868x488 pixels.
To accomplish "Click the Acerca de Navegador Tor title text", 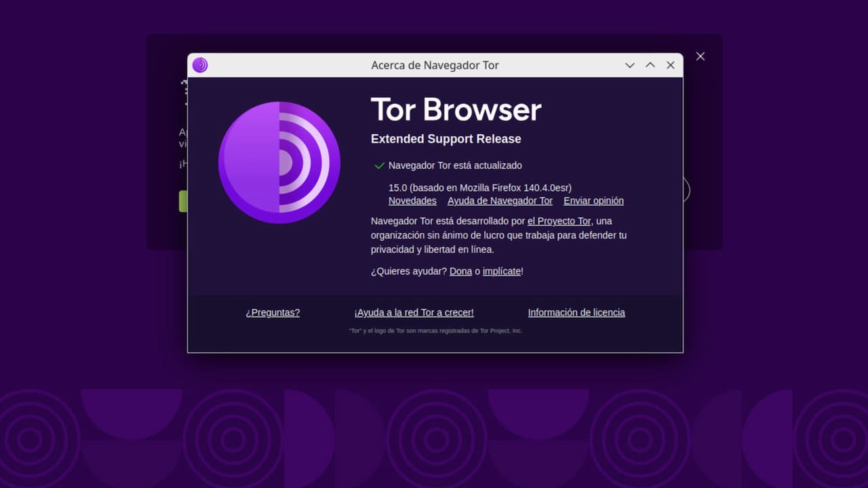I will [435, 65].
